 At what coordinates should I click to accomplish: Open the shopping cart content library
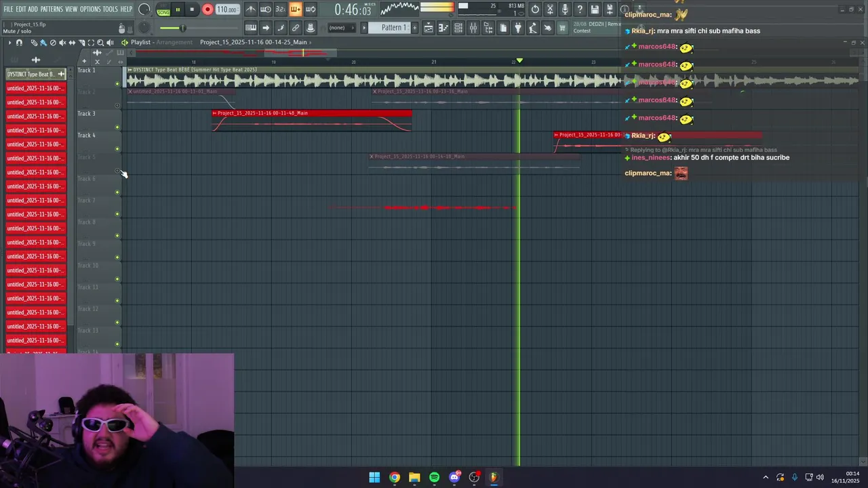562,28
